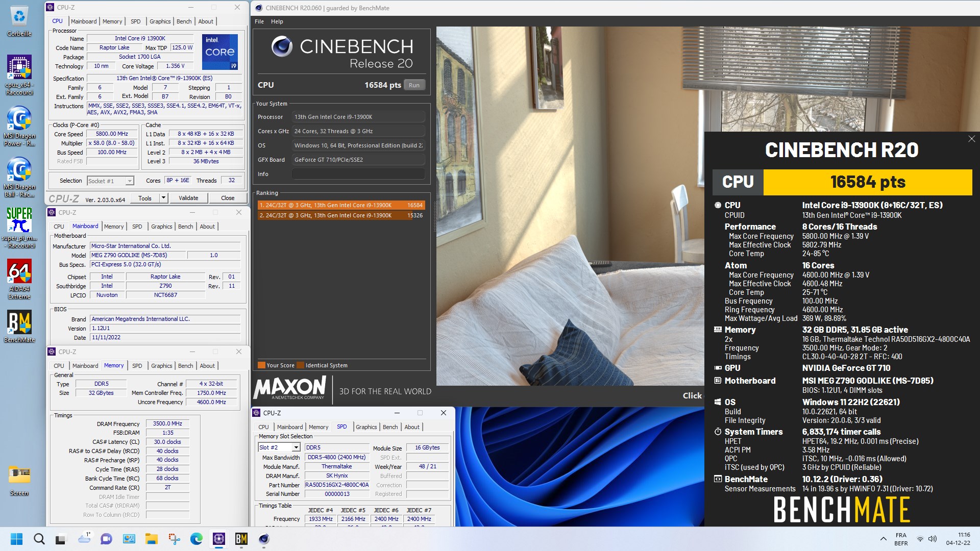The image size is (980, 551).
Task: Open About tab in the top CPU-Z window
Action: click(206, 21)
